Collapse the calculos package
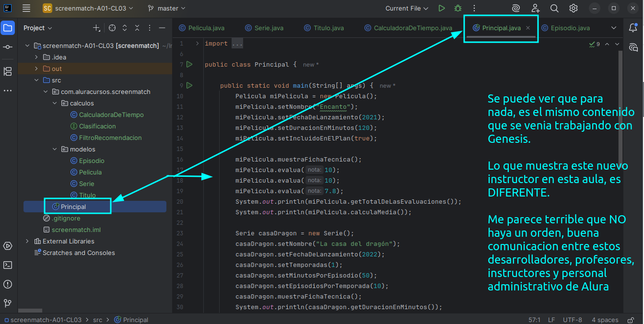Screen dimensions: 644x324 [55, 103]
